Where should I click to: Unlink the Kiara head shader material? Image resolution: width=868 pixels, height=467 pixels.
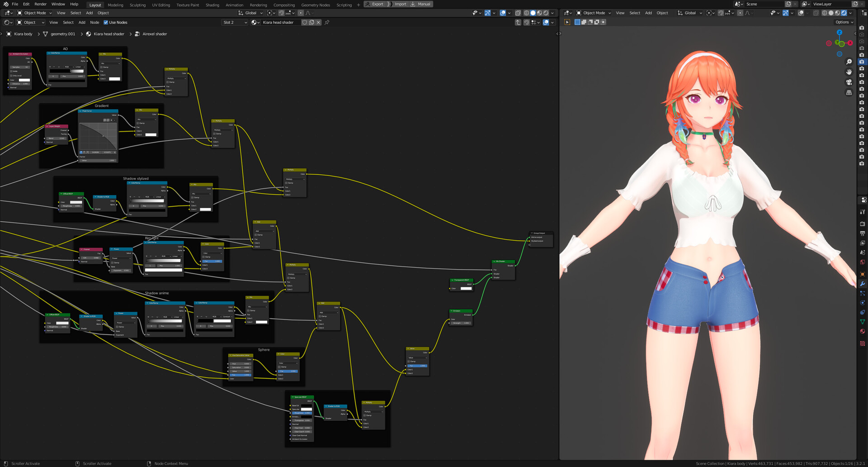(319, 22)
